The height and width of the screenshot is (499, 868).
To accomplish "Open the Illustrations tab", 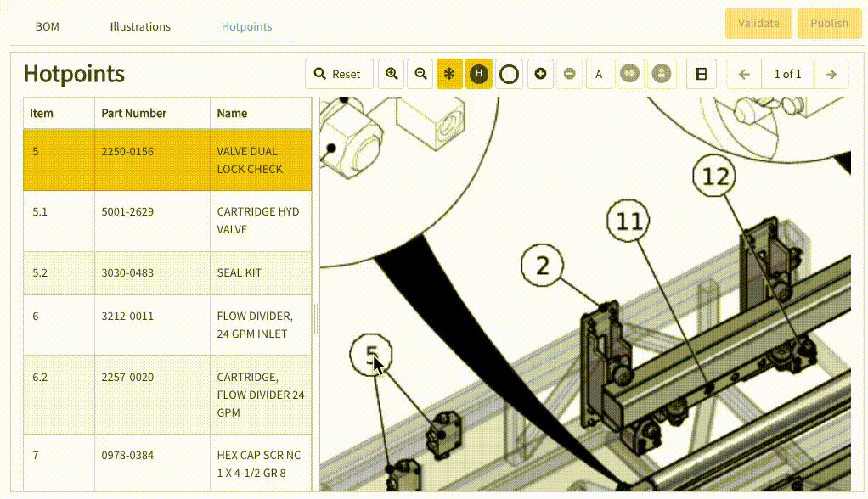I will pyautogui.click(x=140, y=26).
